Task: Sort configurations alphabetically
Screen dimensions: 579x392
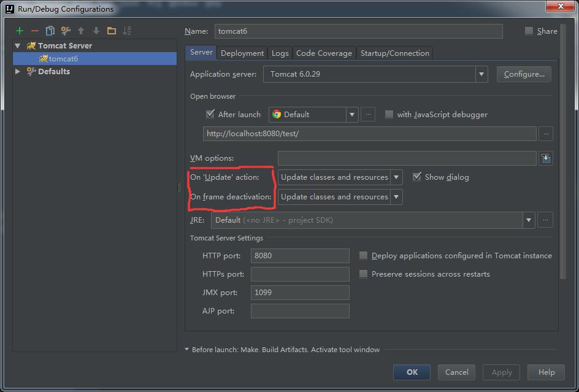Action: pos(126,31)
